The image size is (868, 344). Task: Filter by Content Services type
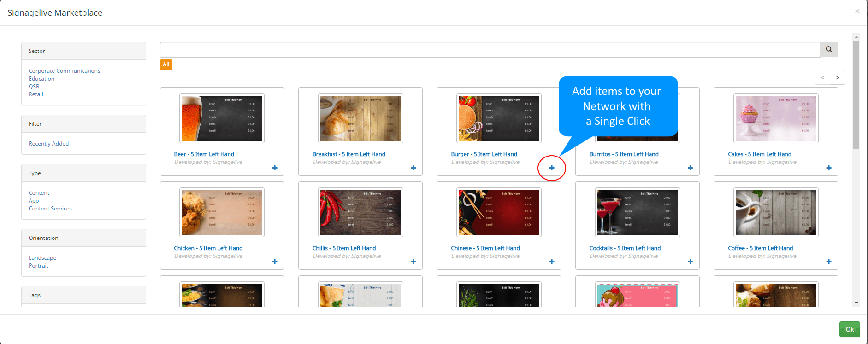pos(50,209)
